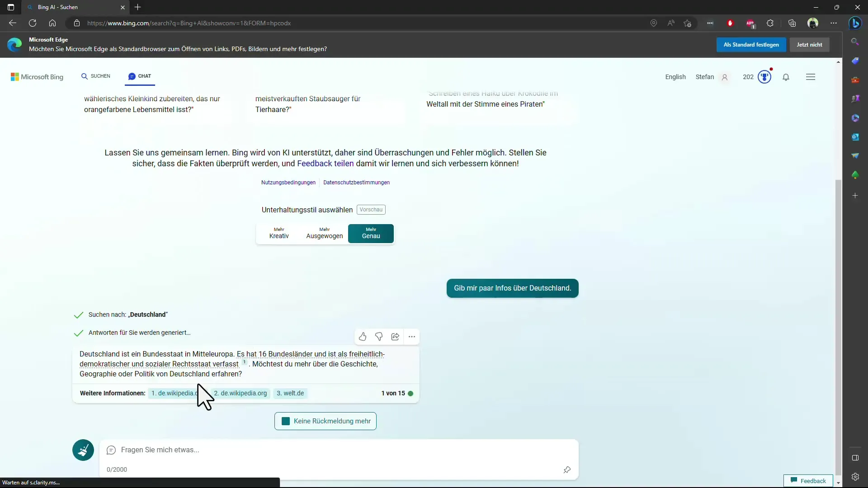Open the Feedback button at bottom right

808,481
